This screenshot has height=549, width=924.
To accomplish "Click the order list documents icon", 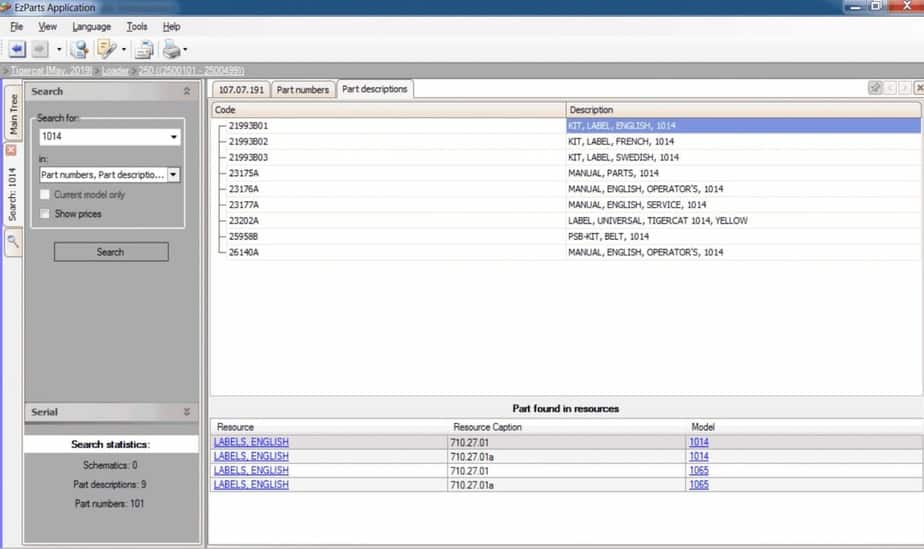I will (x=144, y=49).
